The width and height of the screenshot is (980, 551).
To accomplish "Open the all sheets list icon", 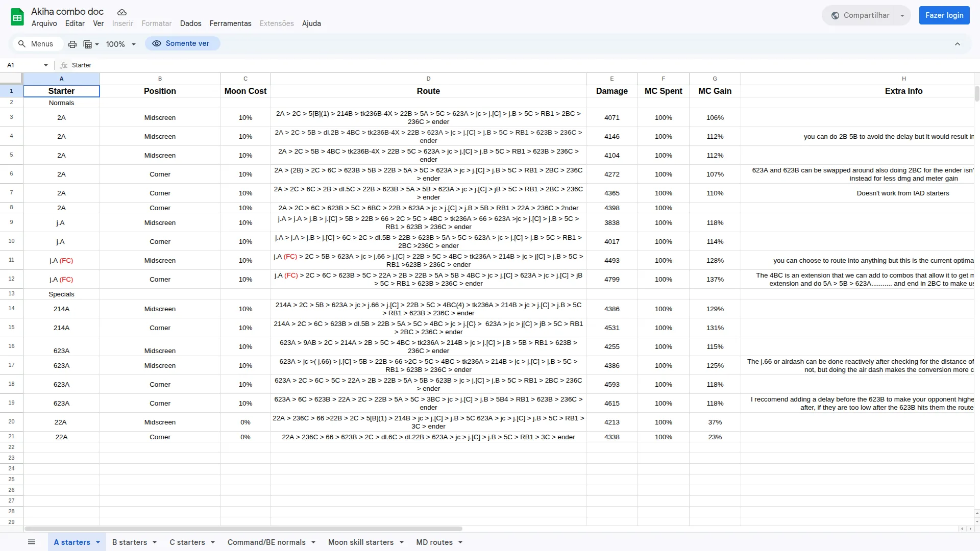I will [32, 542].
